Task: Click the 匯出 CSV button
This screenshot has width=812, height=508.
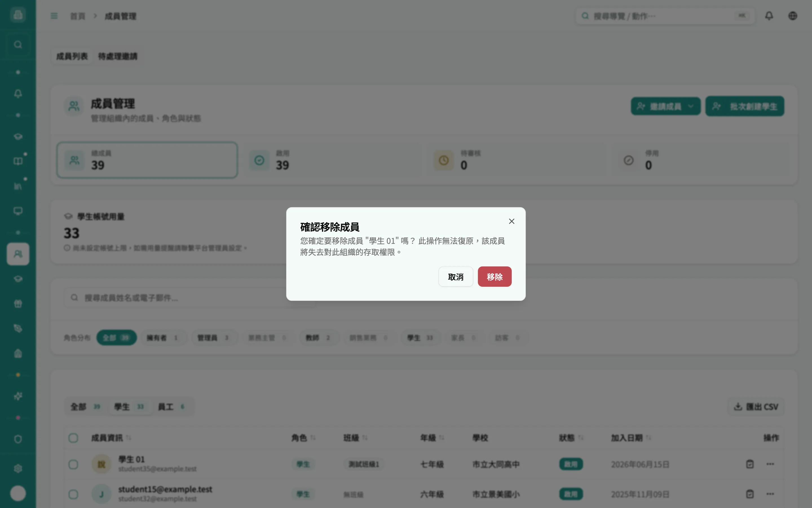Action: tap(756, 407)
